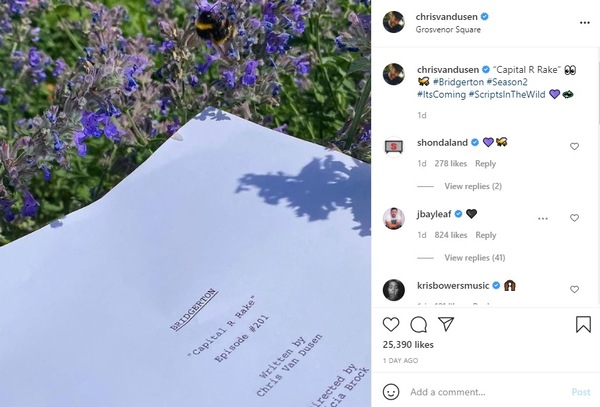Open post options three-dot menu
This screenshot has width=600, height=407.
click(585, 23)
